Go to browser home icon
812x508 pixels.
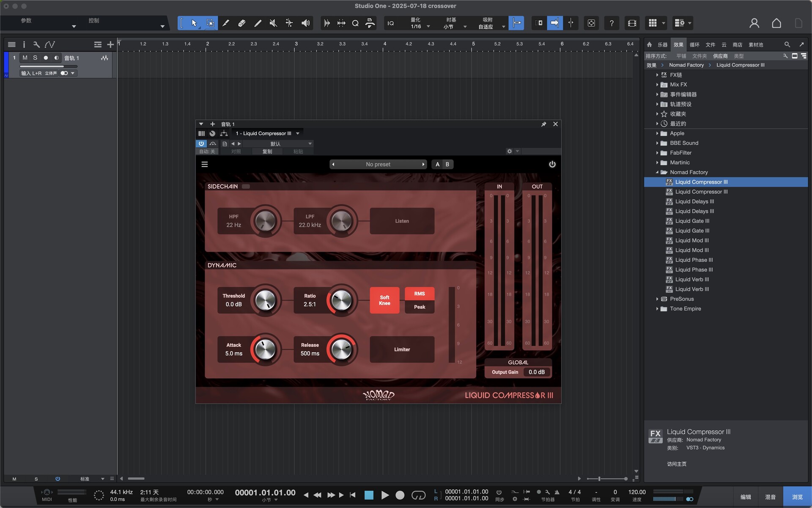649,44
